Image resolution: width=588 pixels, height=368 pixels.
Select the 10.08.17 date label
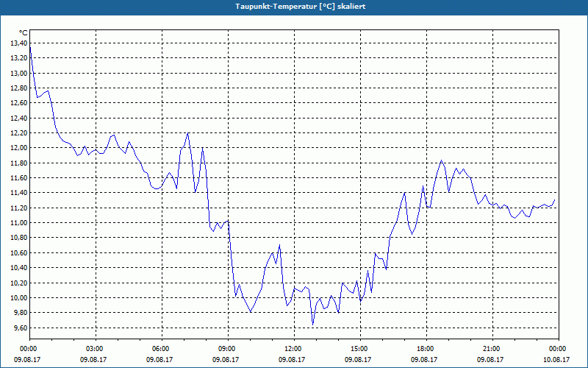tap(556, 359)
